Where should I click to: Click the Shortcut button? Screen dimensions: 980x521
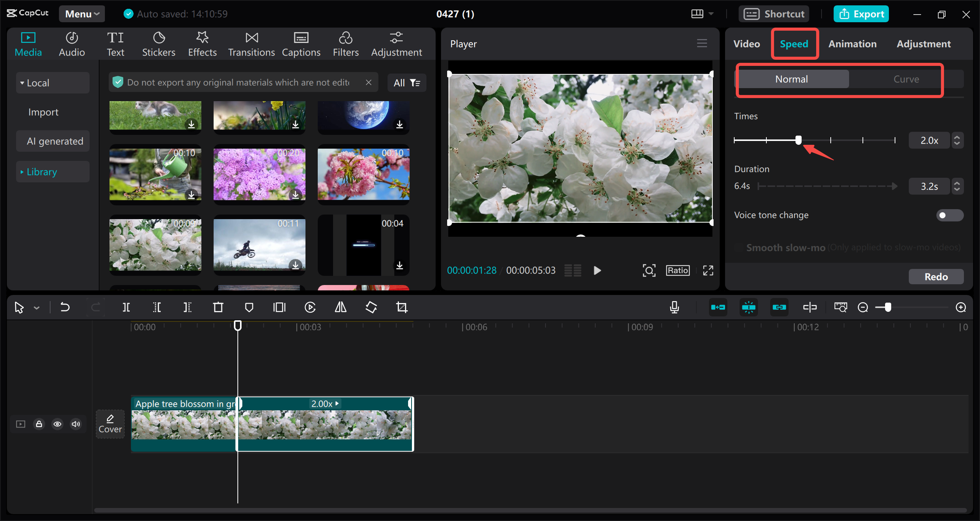tap(774, 14)
